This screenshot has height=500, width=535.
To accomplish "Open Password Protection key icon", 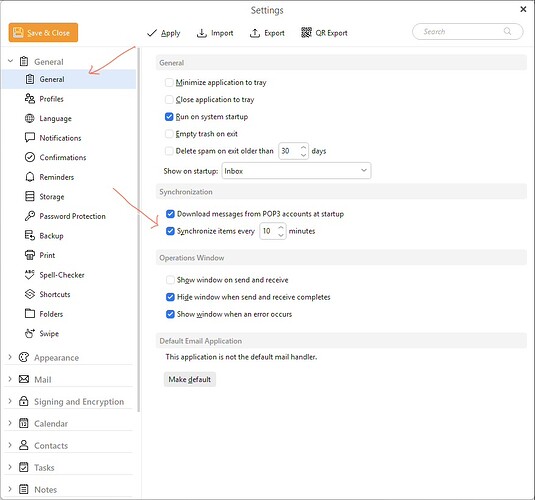I will [x=30, y=216].
